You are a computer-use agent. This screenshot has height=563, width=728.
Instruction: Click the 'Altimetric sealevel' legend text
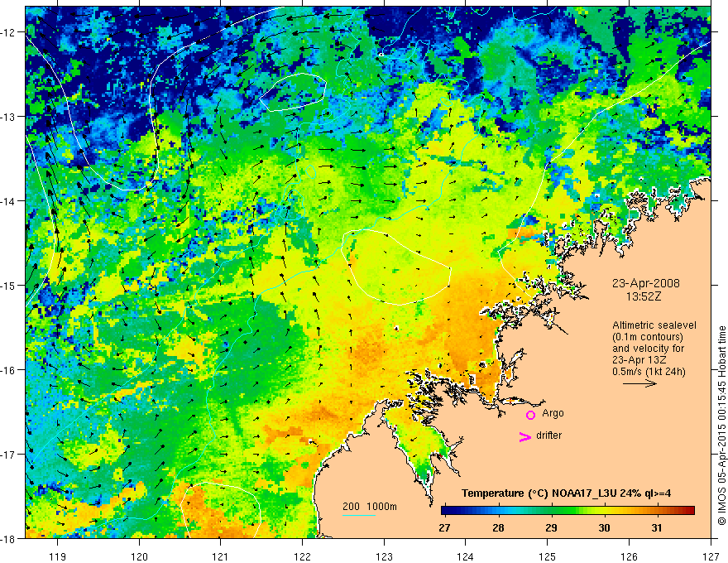click(654, 325)
